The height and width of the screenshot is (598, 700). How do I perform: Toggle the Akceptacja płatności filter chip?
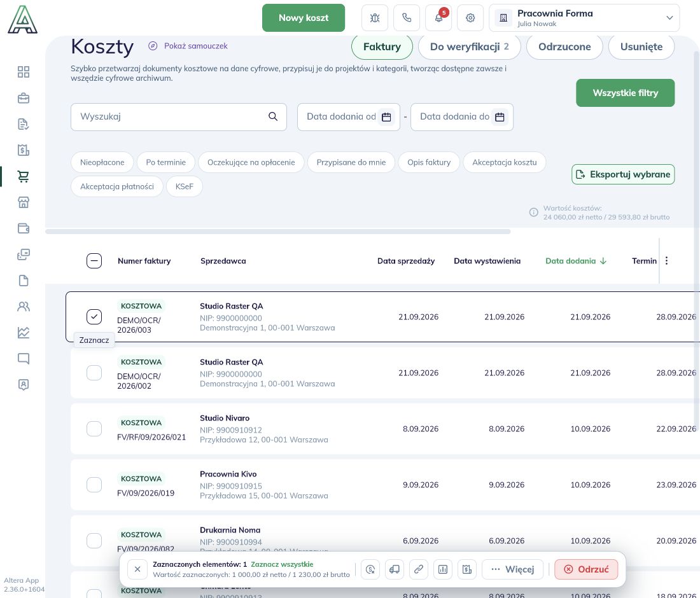point(117,186)
